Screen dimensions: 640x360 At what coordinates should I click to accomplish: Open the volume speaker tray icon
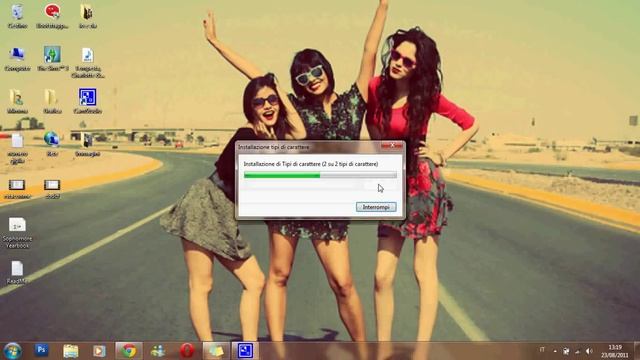(x=589, y=351)
